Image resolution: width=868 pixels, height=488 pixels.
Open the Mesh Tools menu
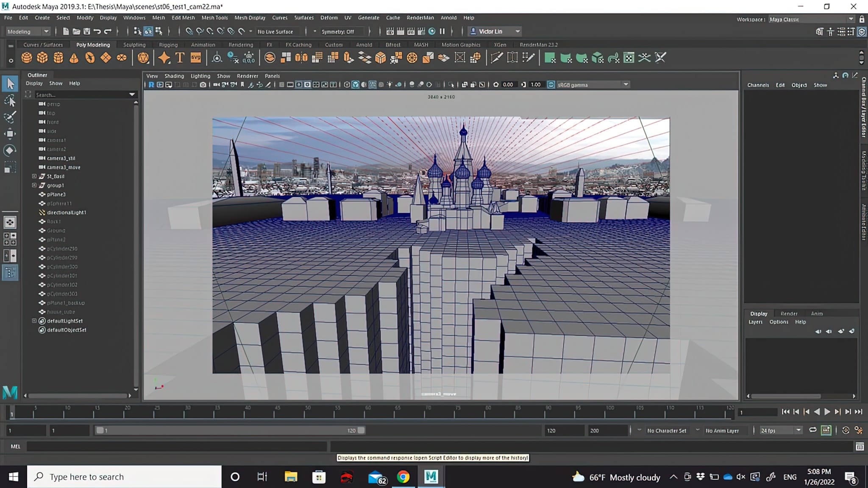click(215, 17)
